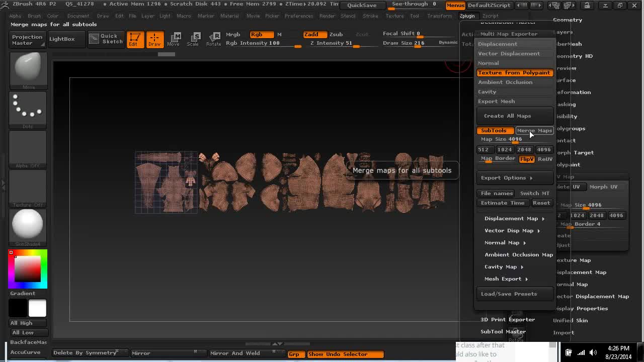
Task: Toggle Displacement map option
Action: [x=515, y=44]
